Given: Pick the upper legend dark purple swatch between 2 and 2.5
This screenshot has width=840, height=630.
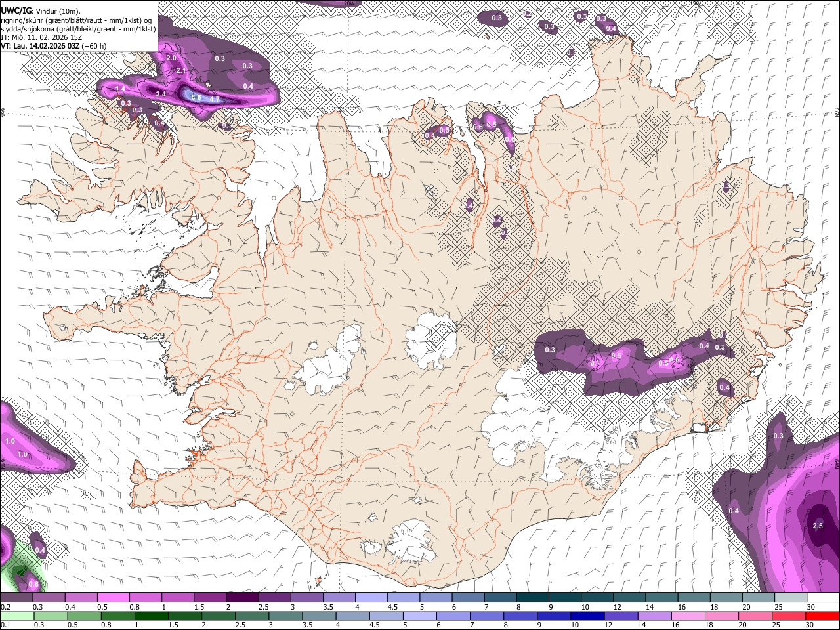Looking at the screenshot, I should pos(242,597).
